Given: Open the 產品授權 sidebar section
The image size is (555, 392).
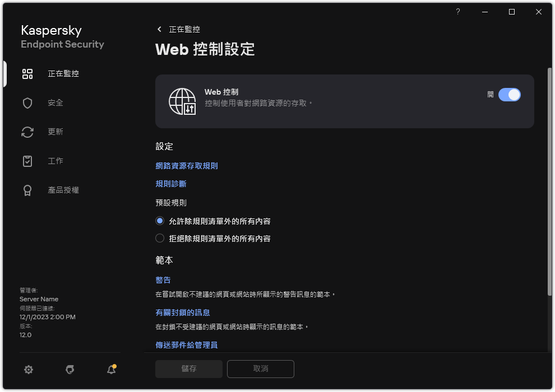Looking at the screenshot, I should (x=63, y=190).
